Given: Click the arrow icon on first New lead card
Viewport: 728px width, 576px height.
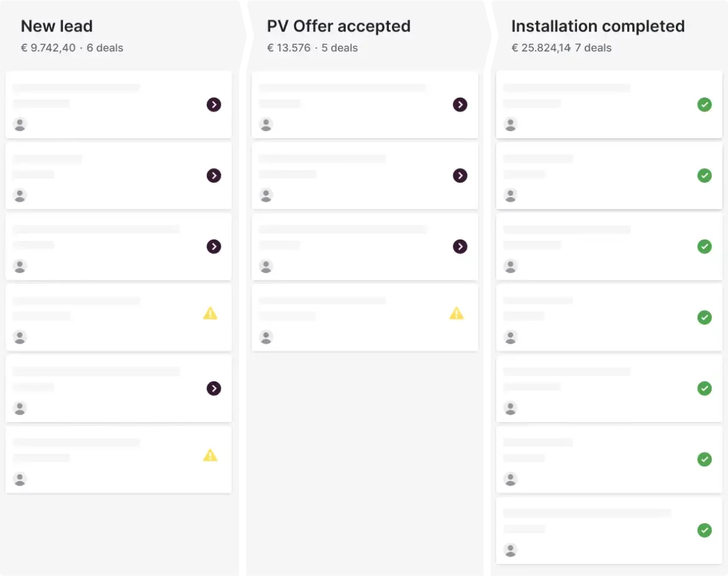Looking at the screenshot, I should pos(214,105).
